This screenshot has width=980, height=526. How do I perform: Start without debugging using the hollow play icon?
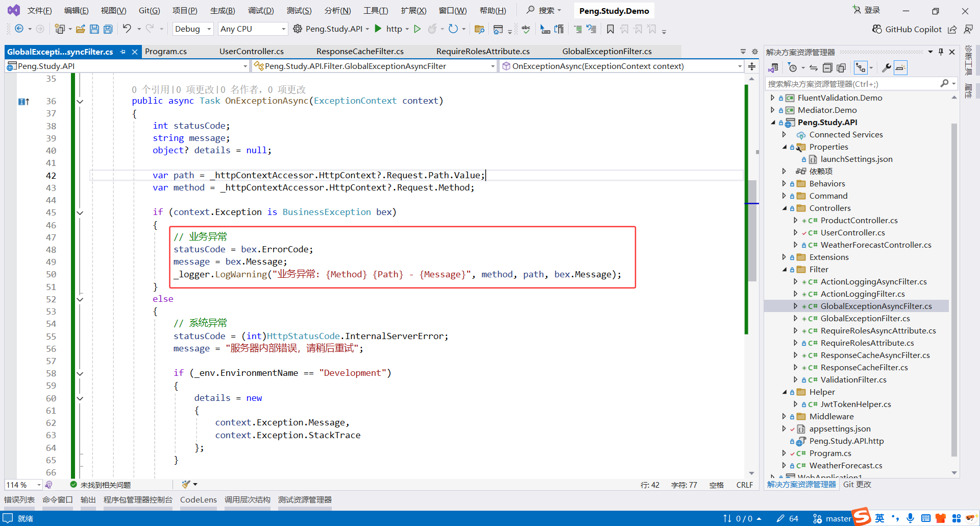click(418, 29)
